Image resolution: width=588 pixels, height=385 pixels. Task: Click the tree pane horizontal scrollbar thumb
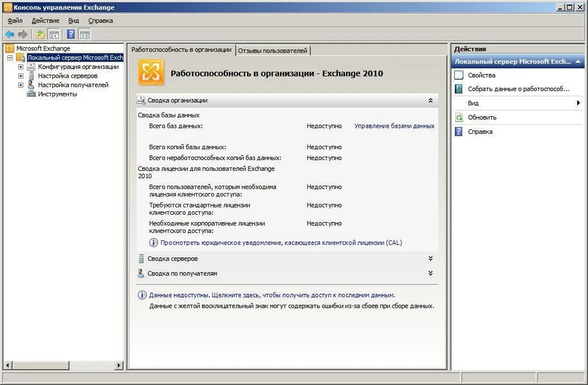41,365
